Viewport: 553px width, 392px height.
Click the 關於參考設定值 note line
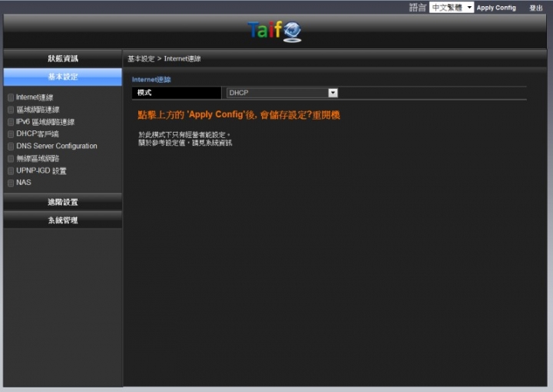coord(185,143)
